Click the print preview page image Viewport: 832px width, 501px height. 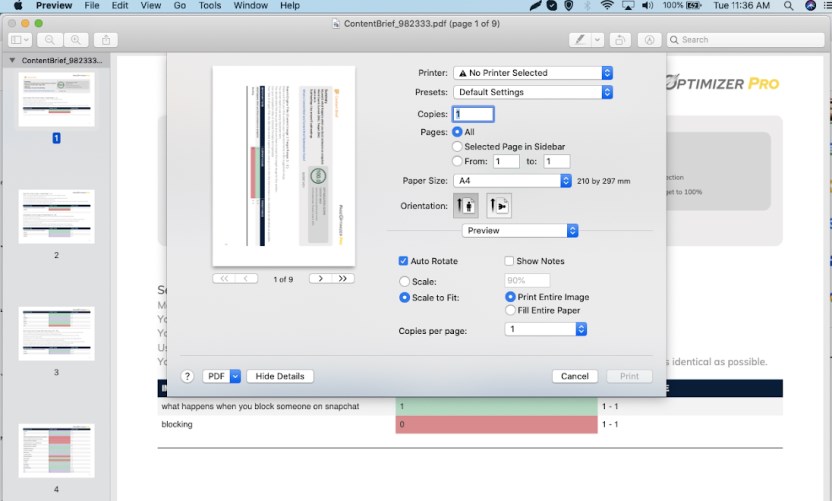point(284,166)
